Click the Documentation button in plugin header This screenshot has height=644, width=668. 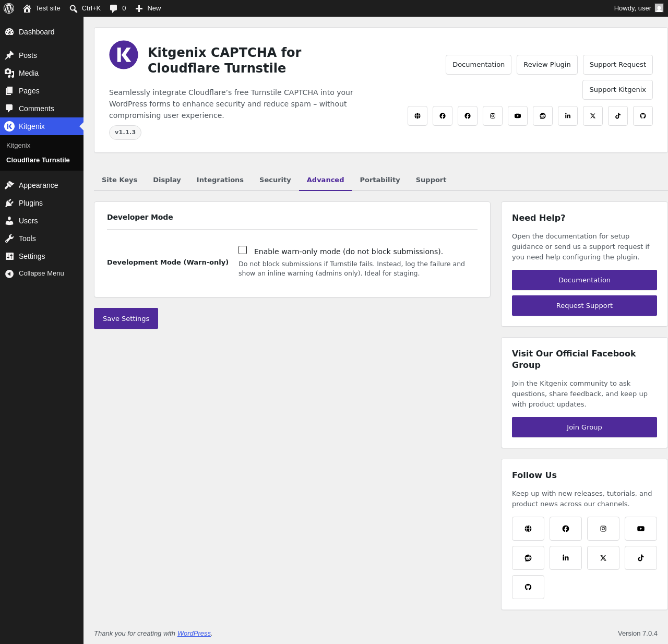[479, 65]
